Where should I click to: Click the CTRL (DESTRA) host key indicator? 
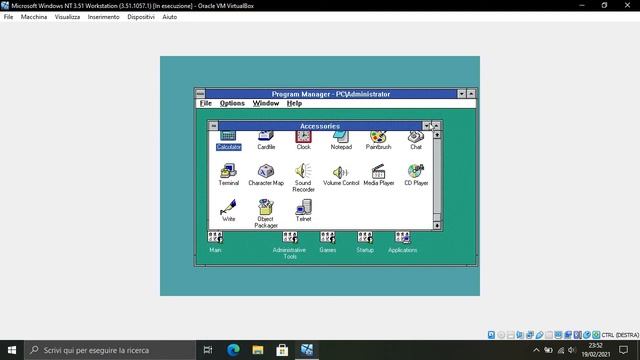[620, 335]
